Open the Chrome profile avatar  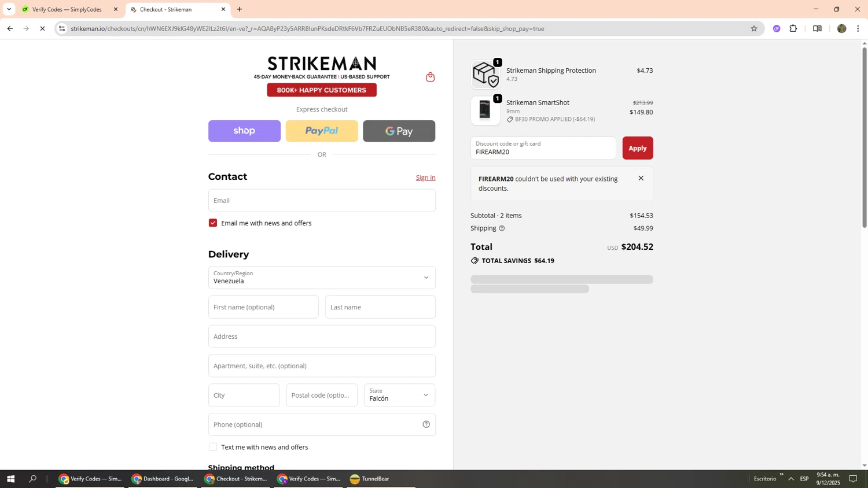pos(841,28)
